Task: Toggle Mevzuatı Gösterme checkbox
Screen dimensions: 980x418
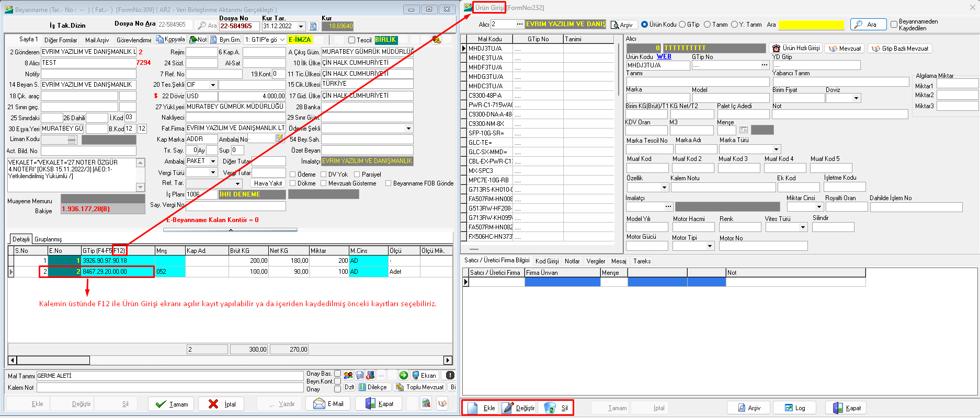Action: [324, 183]
